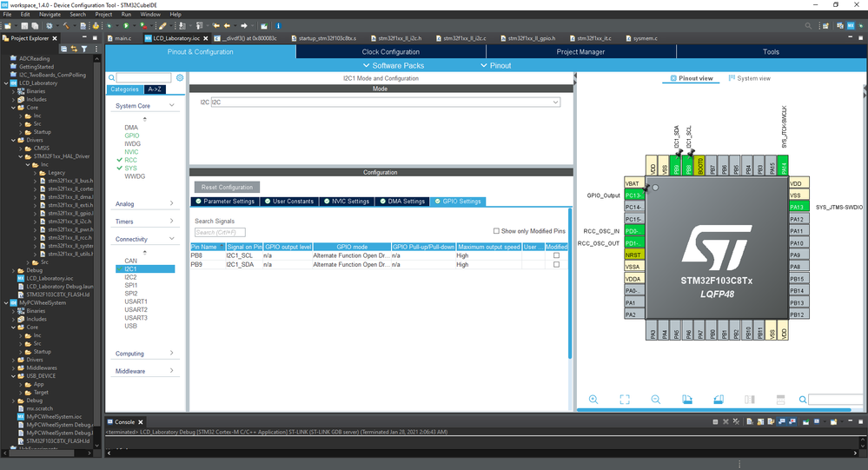The image size is (868, 470).
Task: Click the green Run icon in toolbar
Action: (126, 26)
